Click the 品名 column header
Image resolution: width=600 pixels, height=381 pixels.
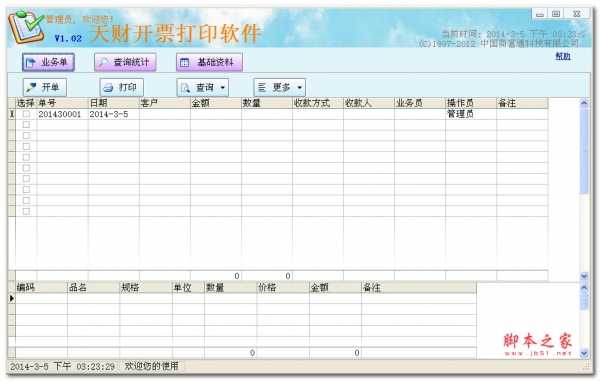point(93,288)
